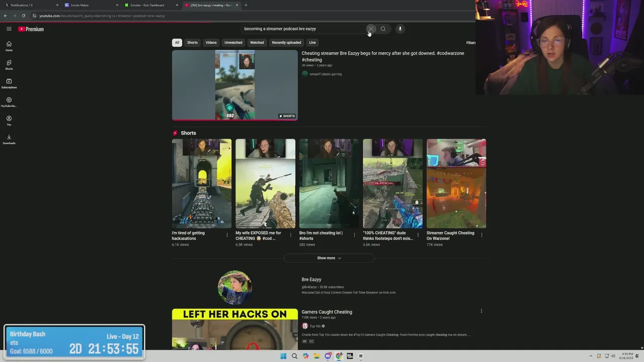Open options for 'My wife EXPOSED me' short
Image resolution: width=644 pixels, height=362 pixels.
[x=290, y=235]
